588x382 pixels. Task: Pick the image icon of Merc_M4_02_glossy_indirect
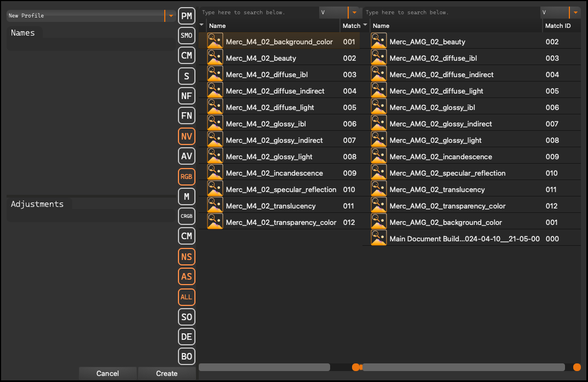click(x=215, y=140)
